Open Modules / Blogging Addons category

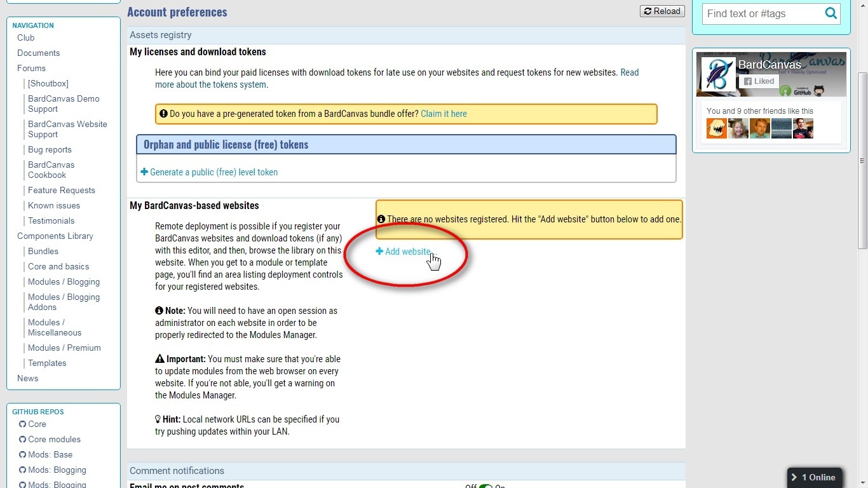tap(64, 302)
